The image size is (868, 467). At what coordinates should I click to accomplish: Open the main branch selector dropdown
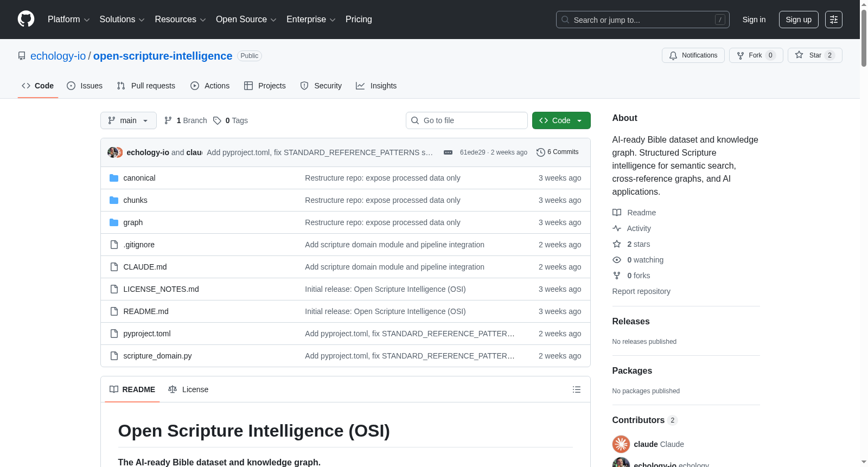(129, 120)
